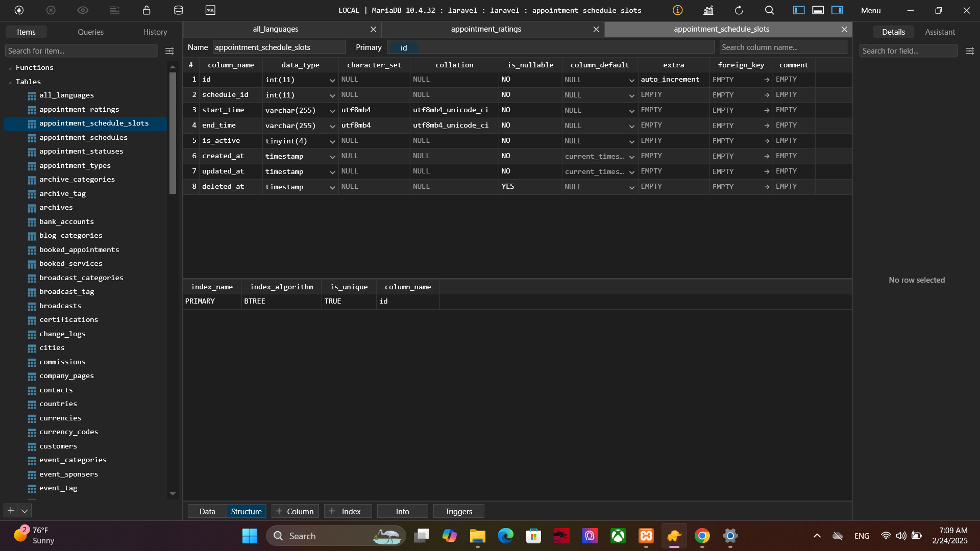Toggle the left sidebar panel icon
The height and width of the screenshot is (551, 980).
click(x=799, y=10)
